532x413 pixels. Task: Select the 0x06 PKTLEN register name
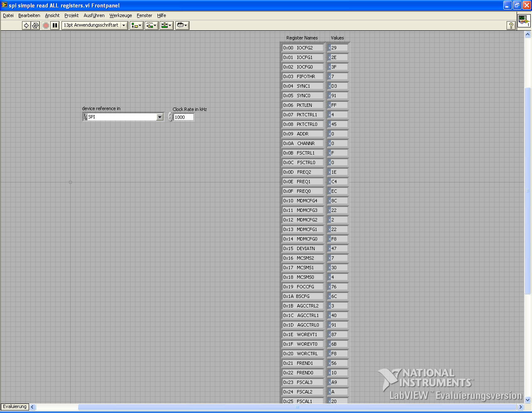303,105
